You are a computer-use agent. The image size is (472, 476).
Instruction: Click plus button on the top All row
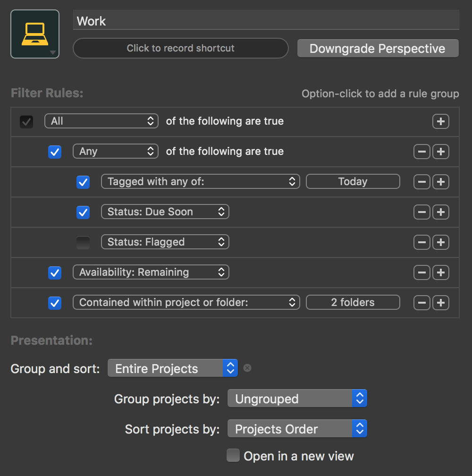440,121
